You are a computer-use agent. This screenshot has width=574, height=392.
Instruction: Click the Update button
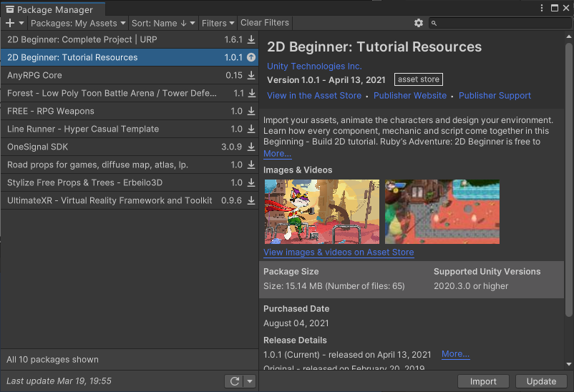click(541, 381)
